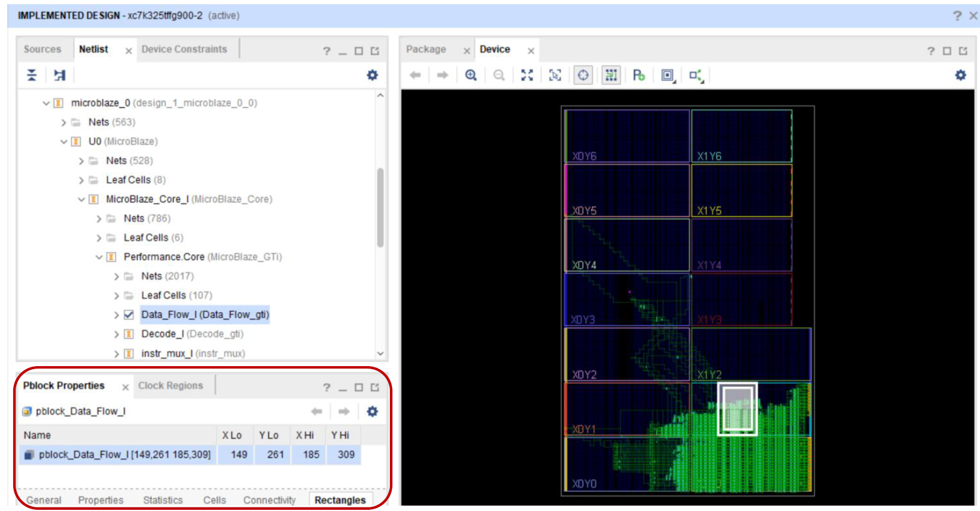
Task: Collapse Performance.Core node
Action: (x=99, y=257)
